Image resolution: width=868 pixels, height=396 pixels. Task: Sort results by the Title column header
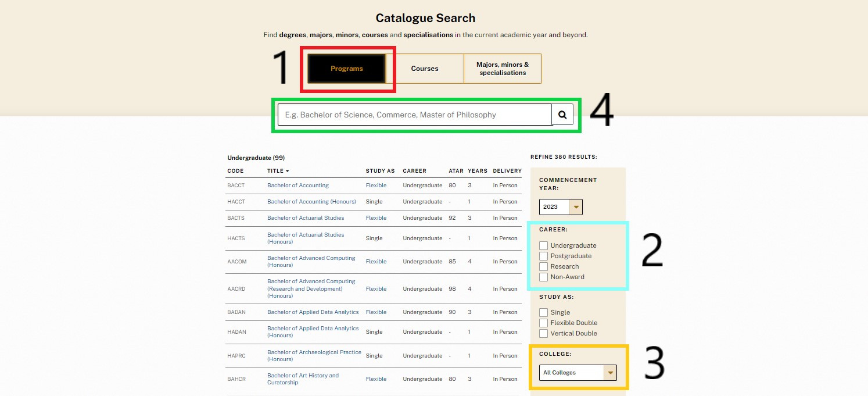click(278, 171)
